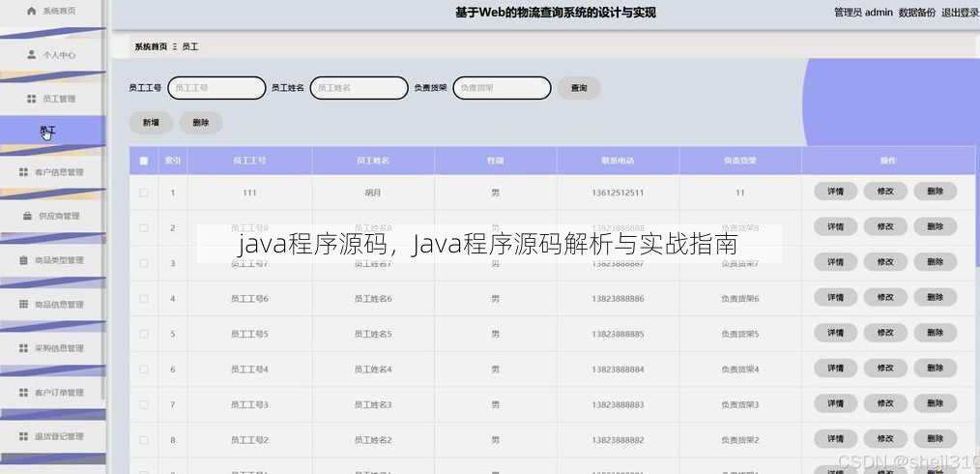
Task: Toggle the select-all checkbox in table header
Action: click(144, 161)
